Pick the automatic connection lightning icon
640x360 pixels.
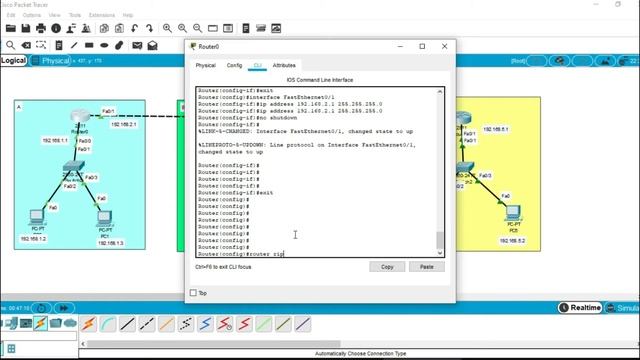coord(88,324)
